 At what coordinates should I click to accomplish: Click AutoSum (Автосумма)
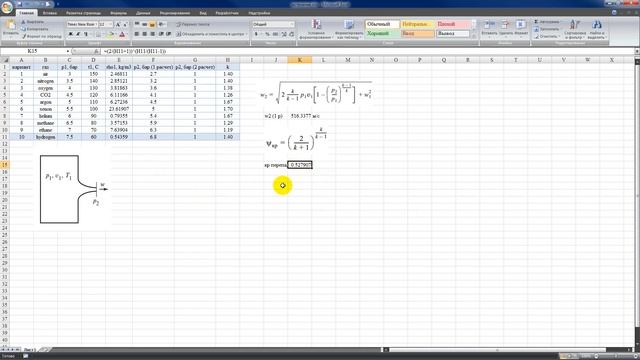pyautogui.click(x=547, y=22)
